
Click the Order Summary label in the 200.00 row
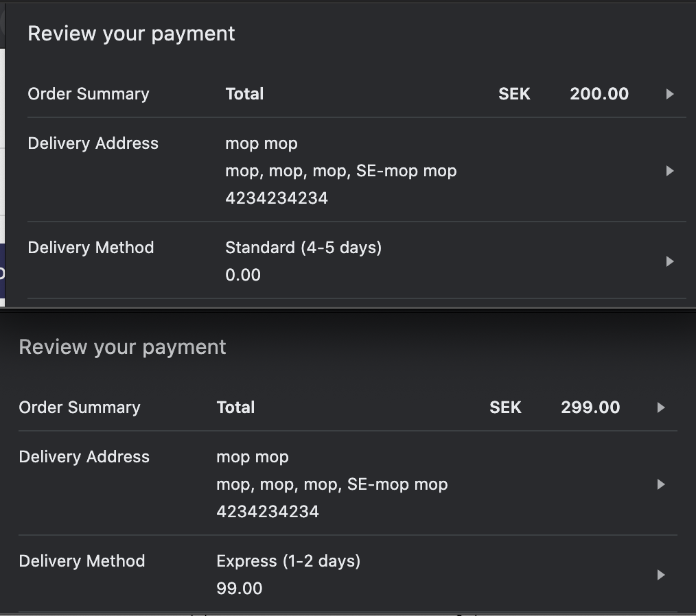pos(89,94)
